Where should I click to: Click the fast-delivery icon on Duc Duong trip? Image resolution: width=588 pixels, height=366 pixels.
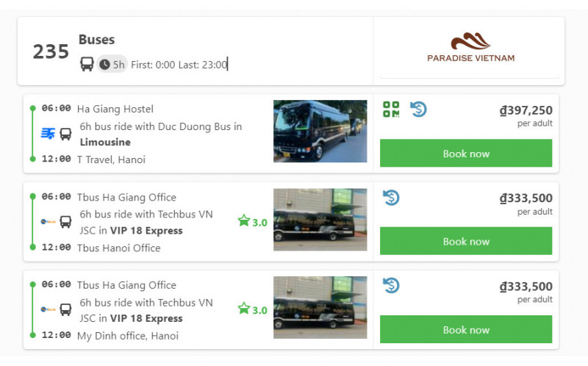point(49,134)
